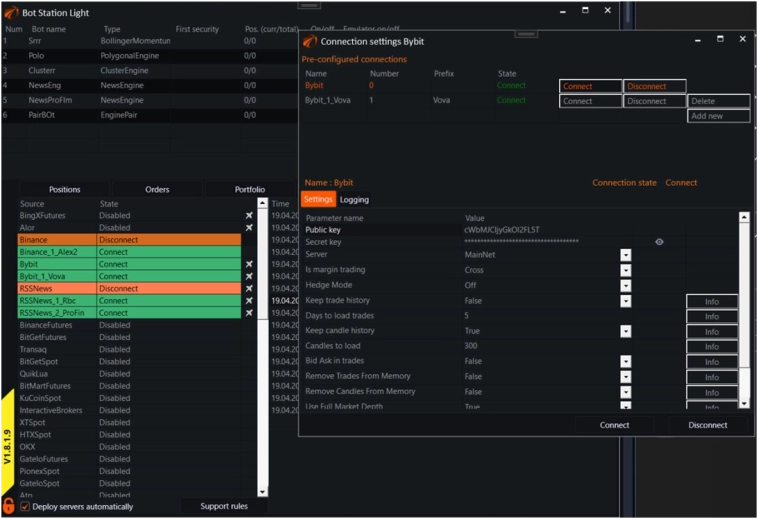758x519 pixels.
Task: Click the X icon next to Alor
Action: click(x=249, y=228)
